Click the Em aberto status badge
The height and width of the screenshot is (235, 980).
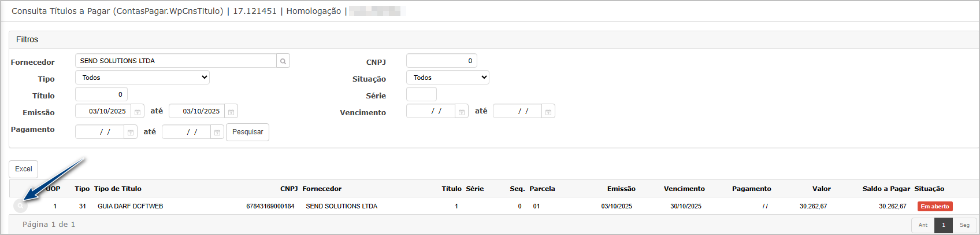(x=934, y=207)
